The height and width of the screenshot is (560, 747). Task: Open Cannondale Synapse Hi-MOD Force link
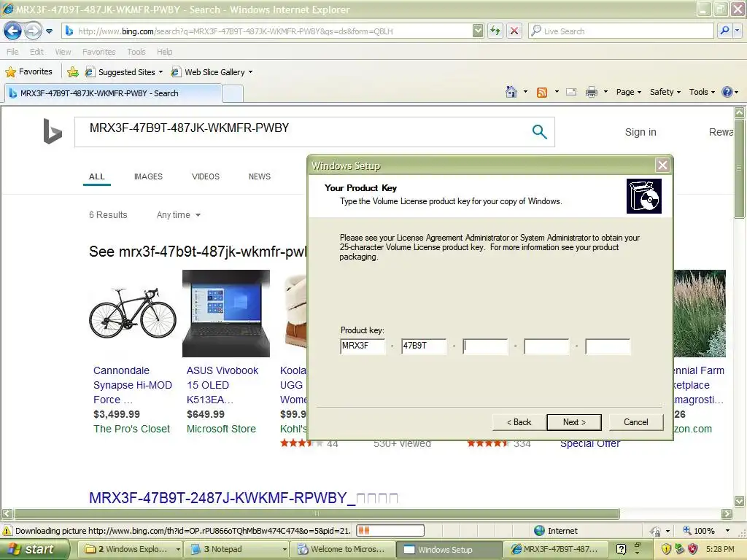click(x=133, y=385)
